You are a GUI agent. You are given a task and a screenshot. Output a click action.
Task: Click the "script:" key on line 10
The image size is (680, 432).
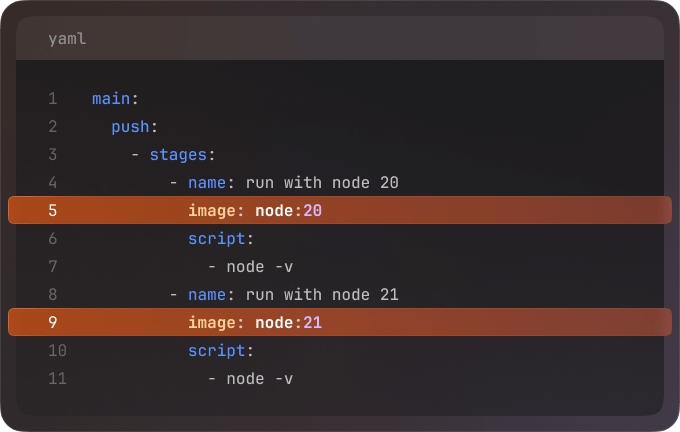(221, 351)
